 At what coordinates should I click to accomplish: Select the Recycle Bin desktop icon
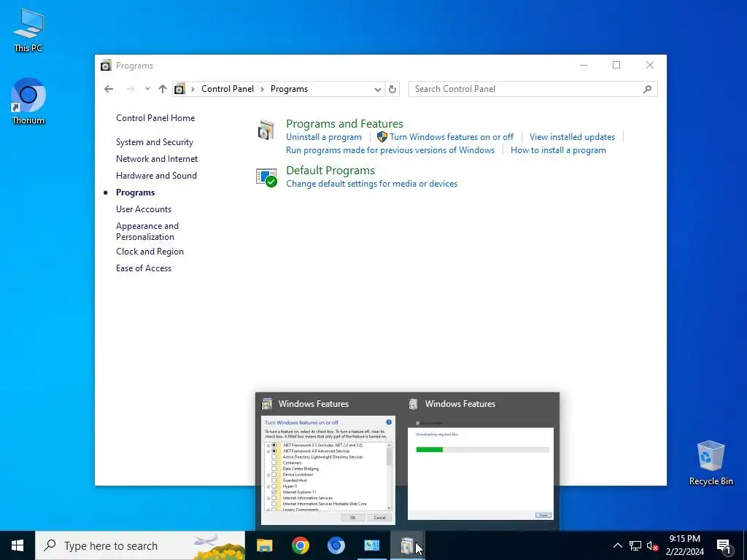[x=711, y=463]
